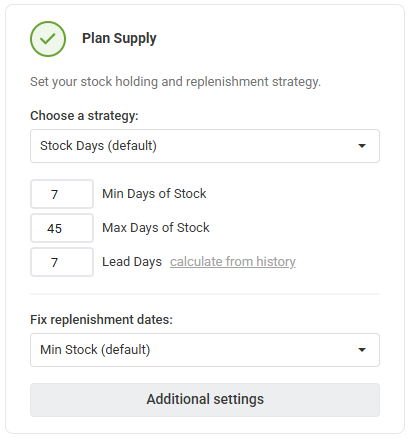Click the green checkmark circle icon
The image size is (409, 438).
point(48,39)
